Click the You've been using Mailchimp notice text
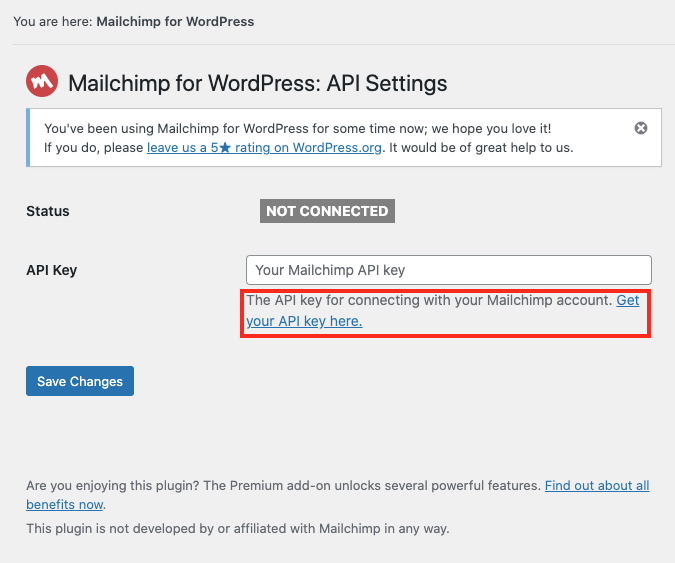The height and width of the screenshot is (563, 675). tap(297, 128)
